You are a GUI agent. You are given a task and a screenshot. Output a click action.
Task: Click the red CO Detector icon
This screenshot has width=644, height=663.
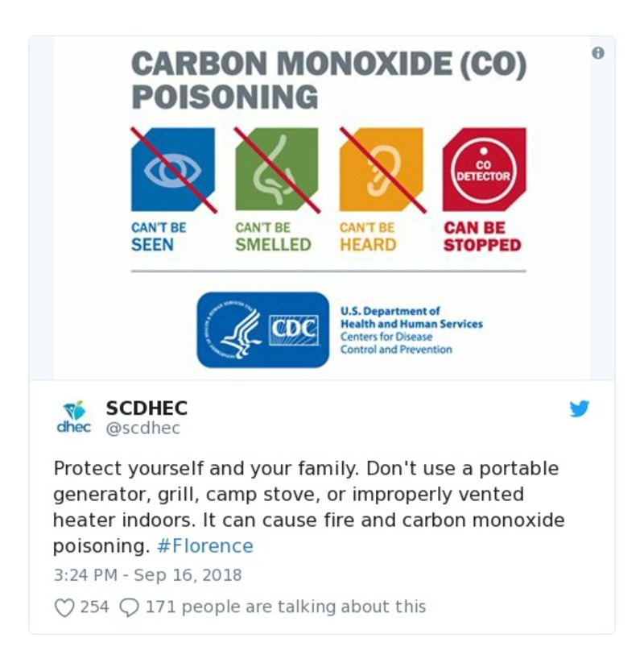coord(484,169)
